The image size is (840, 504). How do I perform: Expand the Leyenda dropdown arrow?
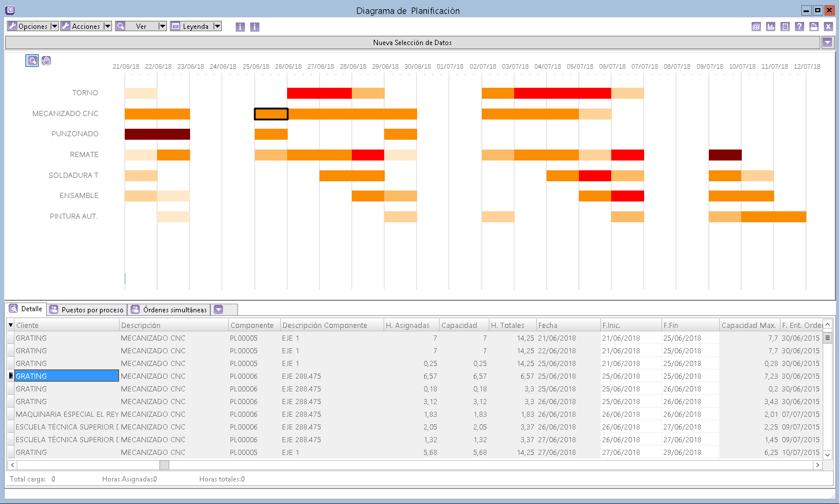217,27
